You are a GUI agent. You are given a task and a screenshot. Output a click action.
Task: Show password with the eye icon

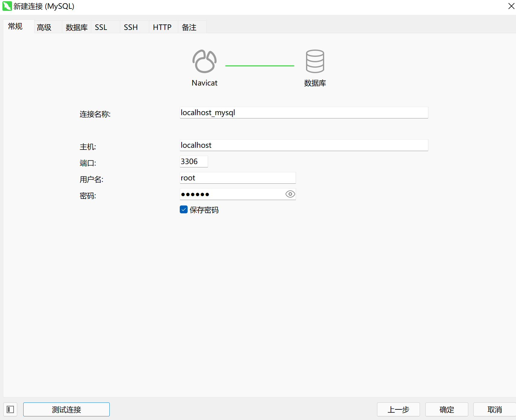pos(290,194)
